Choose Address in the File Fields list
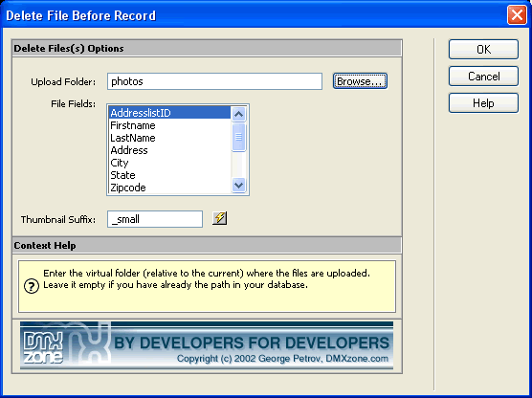The width and height of the screenshot is (532, 398). pyautogui.click(x=169, y=150)
